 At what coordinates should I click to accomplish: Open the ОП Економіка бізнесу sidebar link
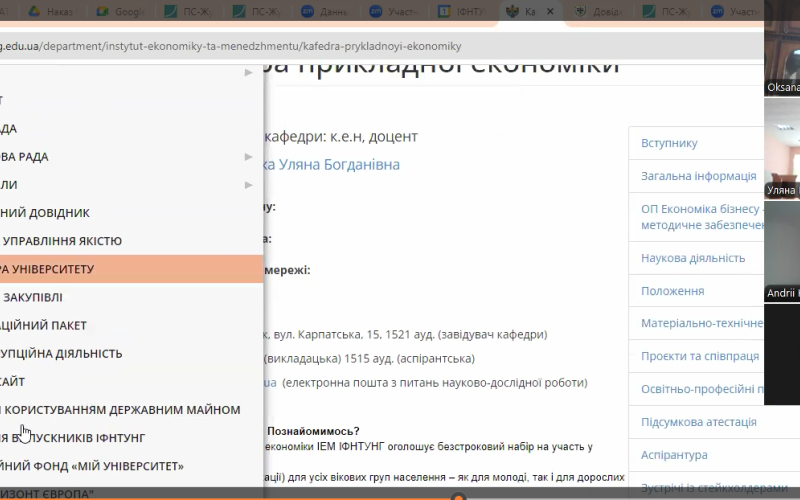click(702, 217)
